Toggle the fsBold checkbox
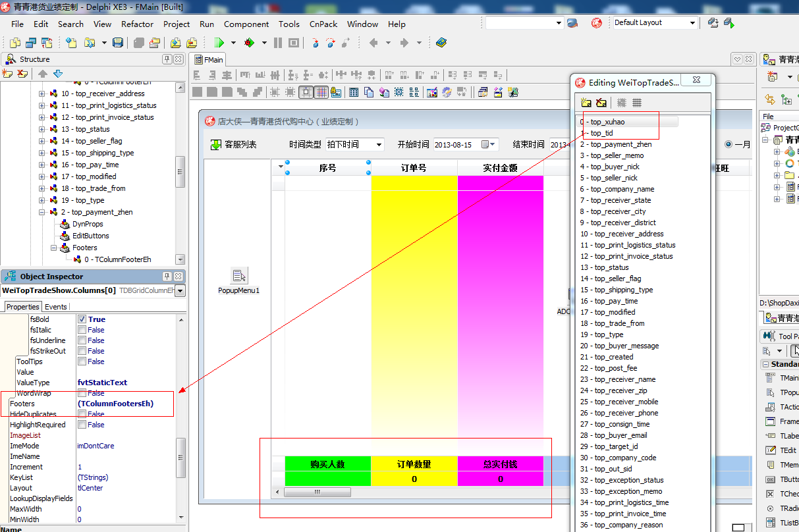The image size is (799, 532). pyautogui.click(x=82, y=319)
